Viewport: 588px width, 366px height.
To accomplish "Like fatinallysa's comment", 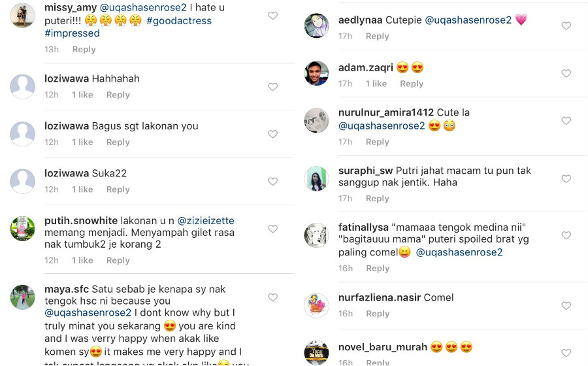I will [x=566, y=235].
